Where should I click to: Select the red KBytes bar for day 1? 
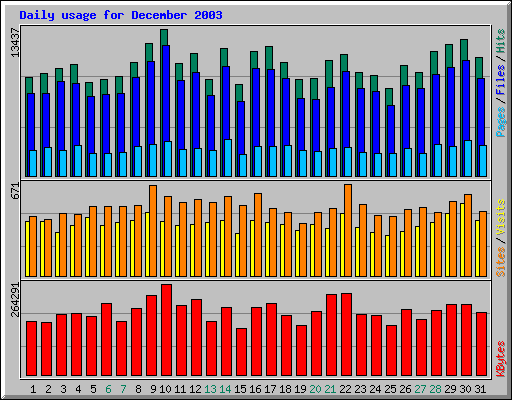32,349
